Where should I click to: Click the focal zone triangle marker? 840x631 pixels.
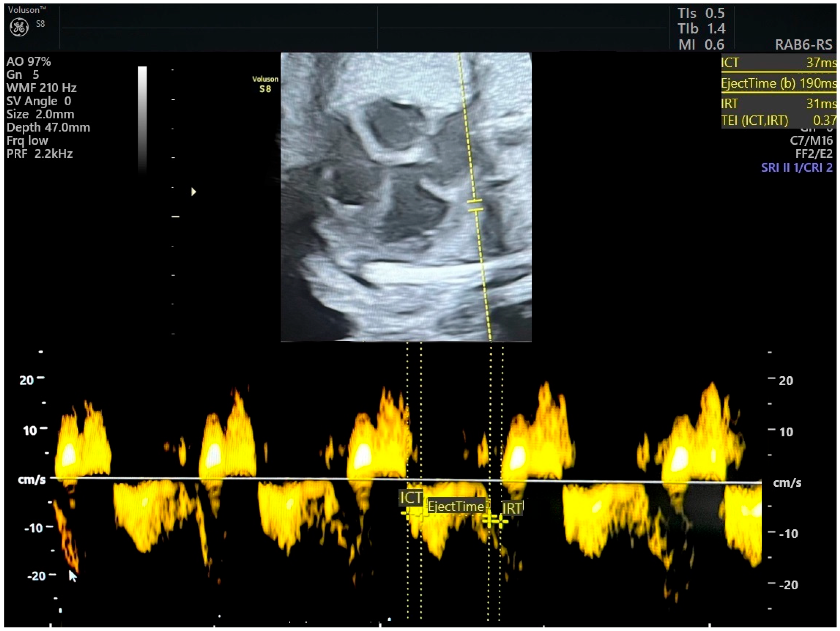194,192
